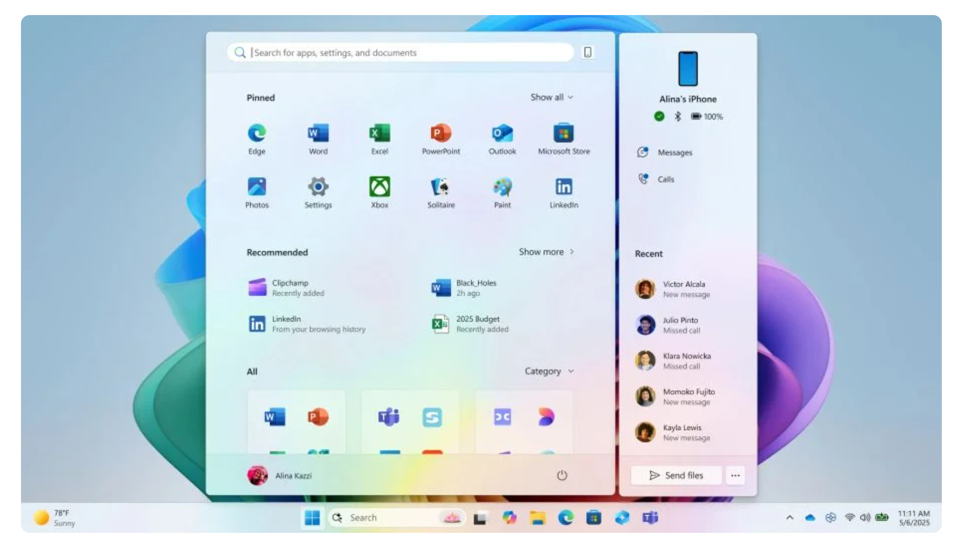Open Momoko Fujito's new message

(x=675, y=397)
